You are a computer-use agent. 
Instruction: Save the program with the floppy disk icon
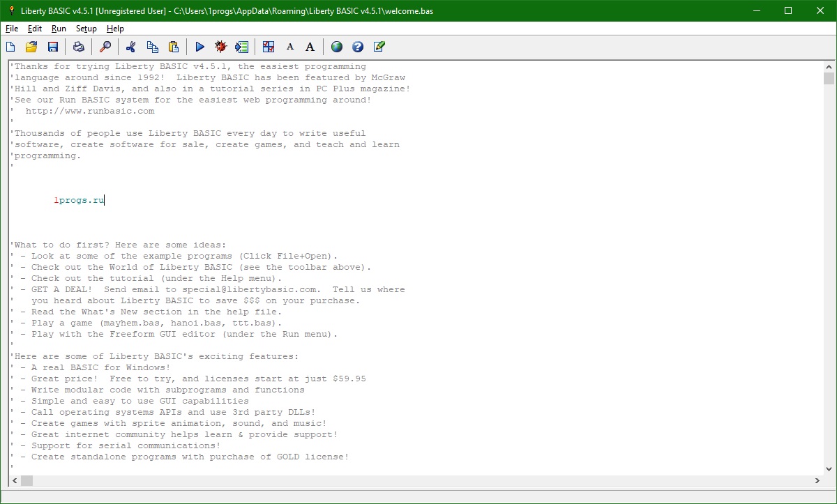click(x=52, y=47)
